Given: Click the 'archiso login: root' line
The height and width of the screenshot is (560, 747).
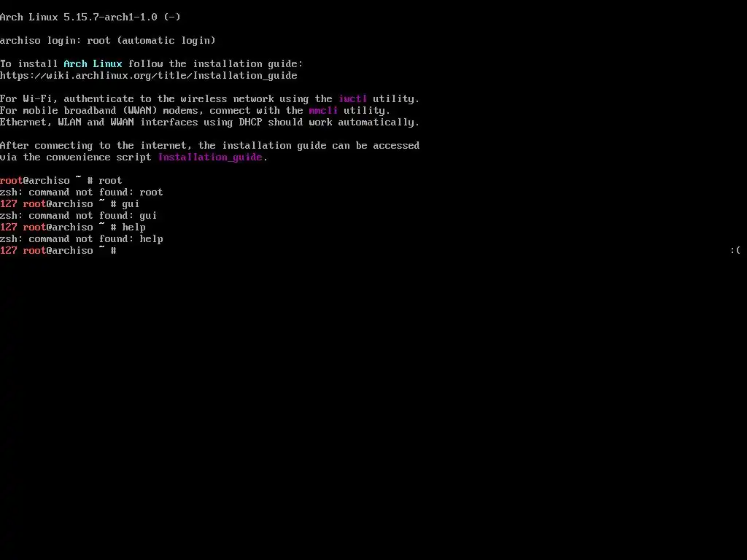Looking at the screenshot, I should [x=108, y=41].
